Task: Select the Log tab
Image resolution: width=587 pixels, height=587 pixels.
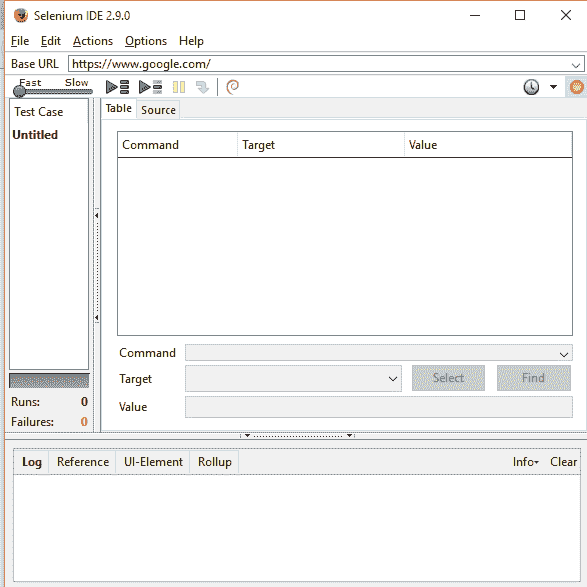Action: click(x=31, y=462)
